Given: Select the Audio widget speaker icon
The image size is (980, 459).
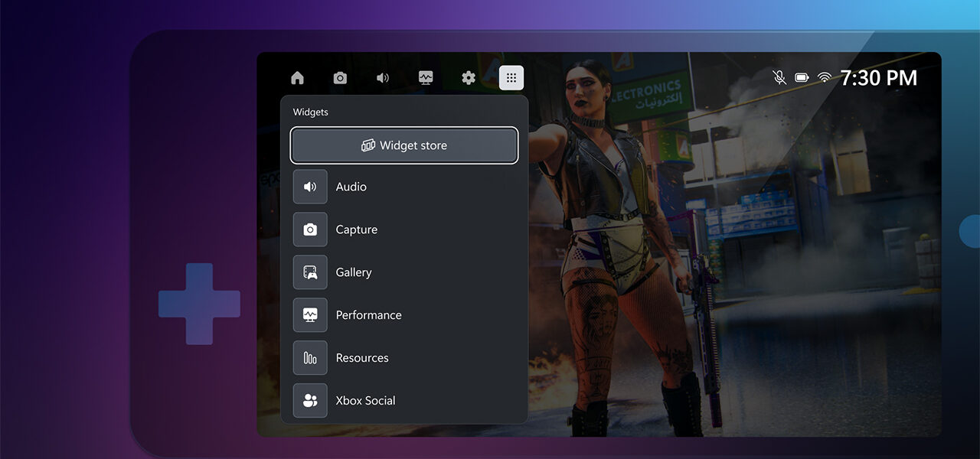Looking at the screenshot, I should click(x=309, y=186).
